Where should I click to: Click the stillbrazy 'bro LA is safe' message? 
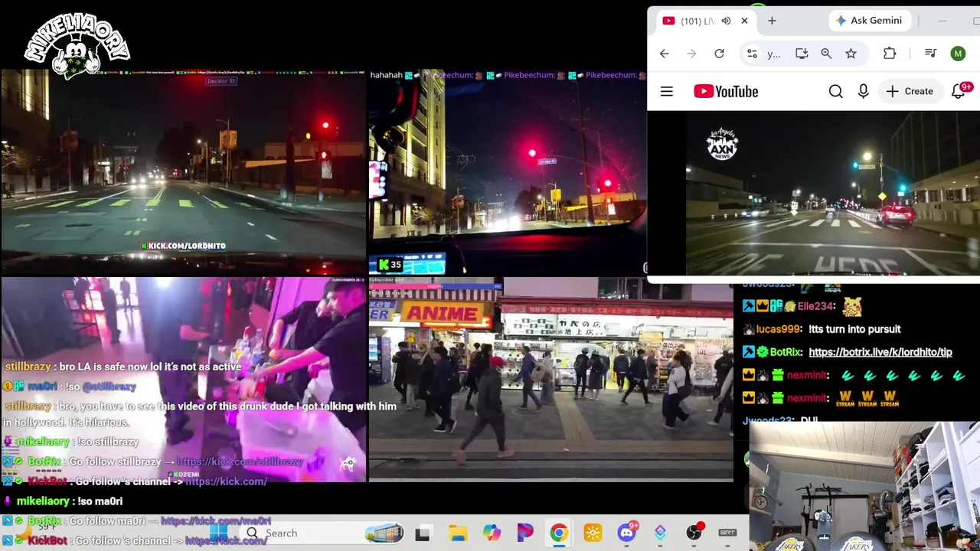[123, 367]
